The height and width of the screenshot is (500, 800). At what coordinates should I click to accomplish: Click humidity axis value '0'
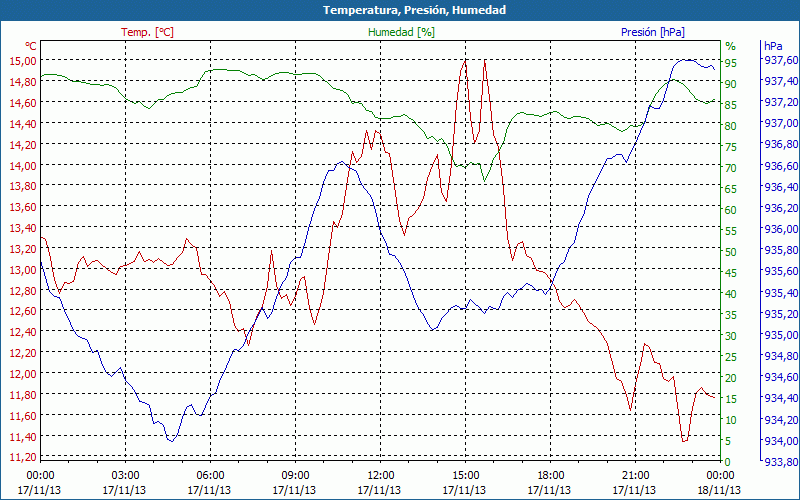[x=728, y=462]
